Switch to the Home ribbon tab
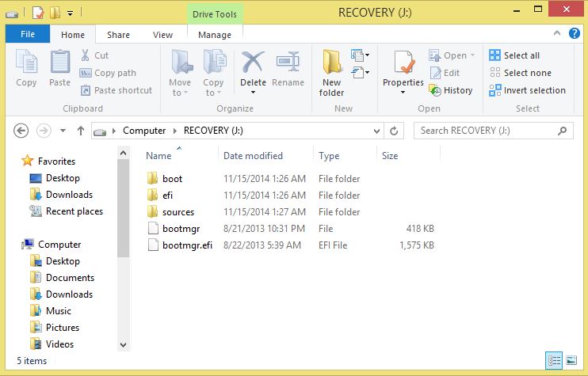 (x=73, y=35)
